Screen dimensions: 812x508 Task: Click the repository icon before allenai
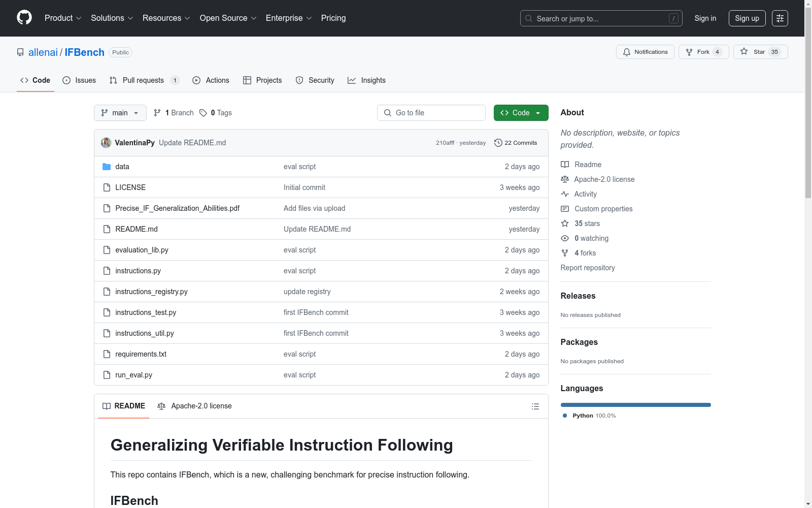[x=20, y=52]
